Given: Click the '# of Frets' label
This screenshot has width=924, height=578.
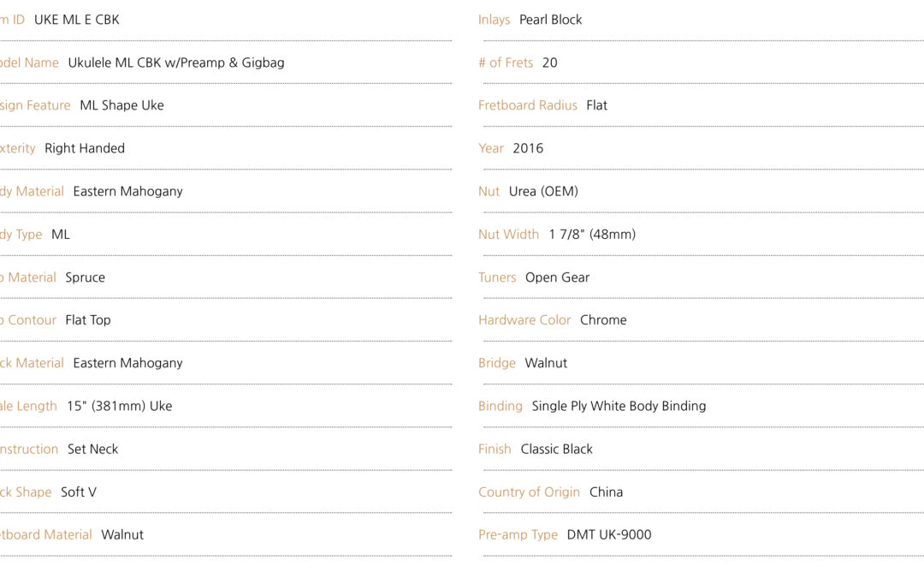Looking at the screenshot, I should (x=506, y=63).
